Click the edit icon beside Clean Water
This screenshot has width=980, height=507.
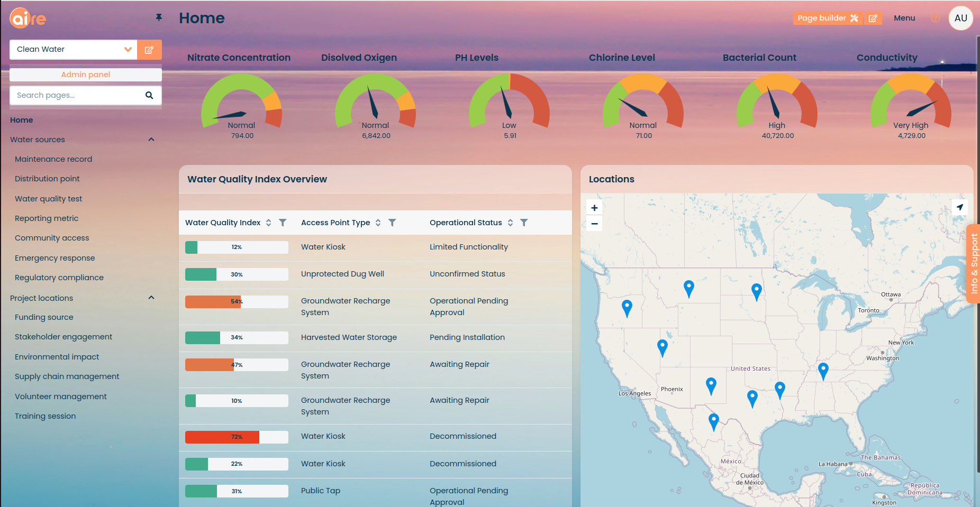point(149,50)
